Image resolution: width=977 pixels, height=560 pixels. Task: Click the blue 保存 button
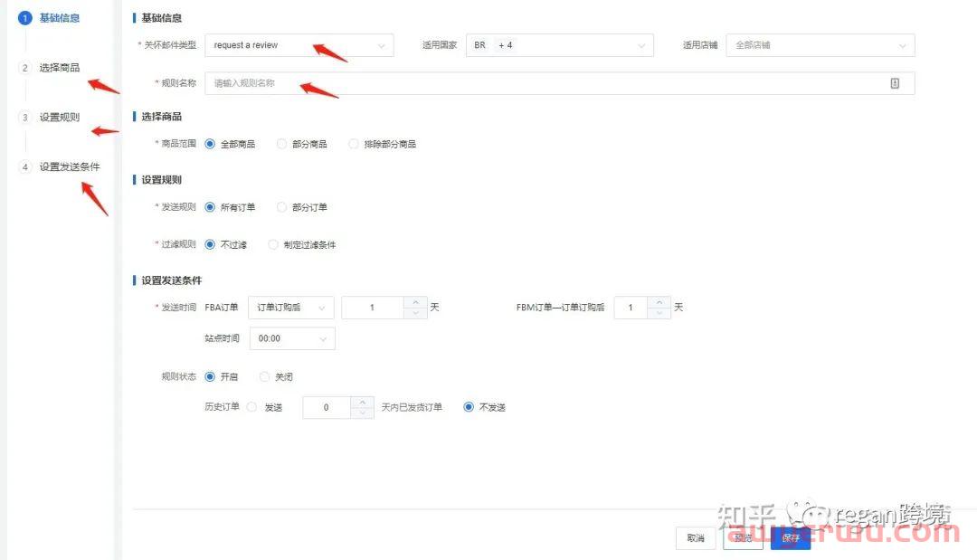click(791, 538)
